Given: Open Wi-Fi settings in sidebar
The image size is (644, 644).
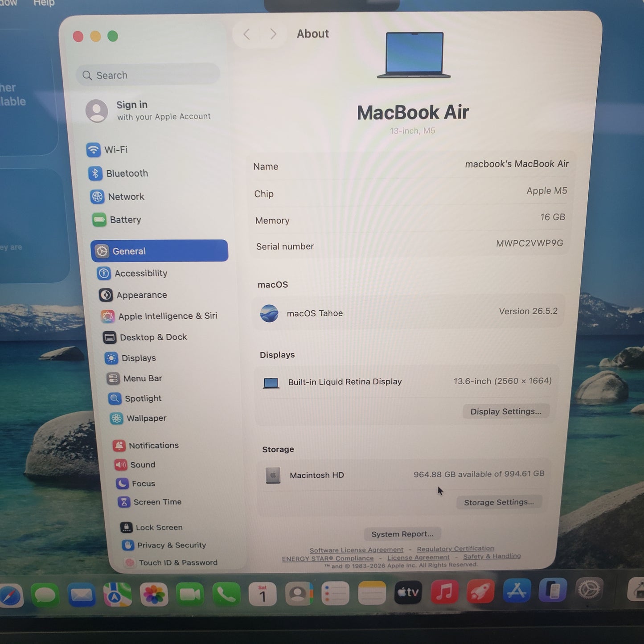Looking at the screenshot, I should coord(107,150).
